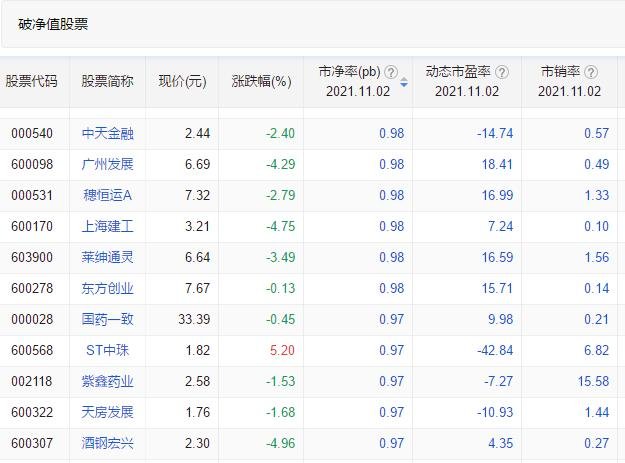Click dynamic PE value -10.93
Viewport: 625px width, 463px height.
495,412
